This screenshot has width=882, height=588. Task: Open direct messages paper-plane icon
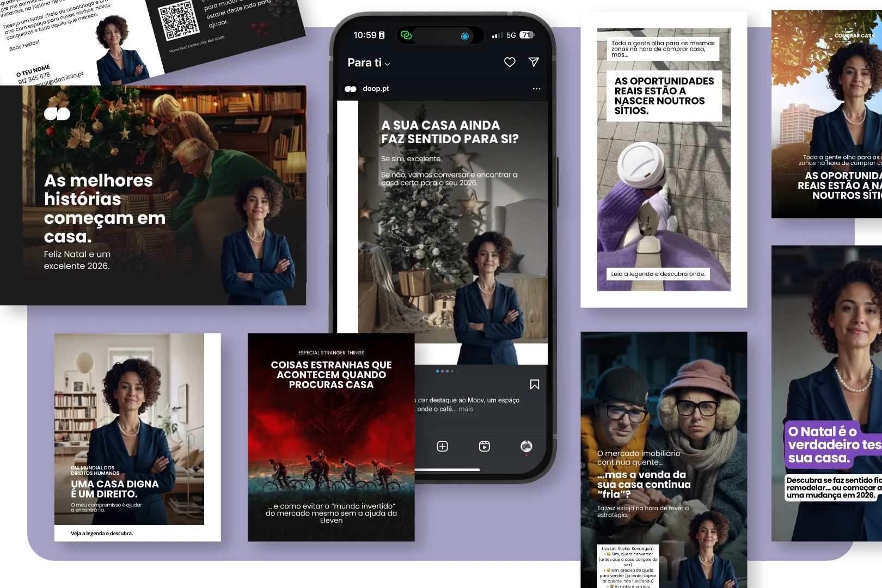point(534,62)
